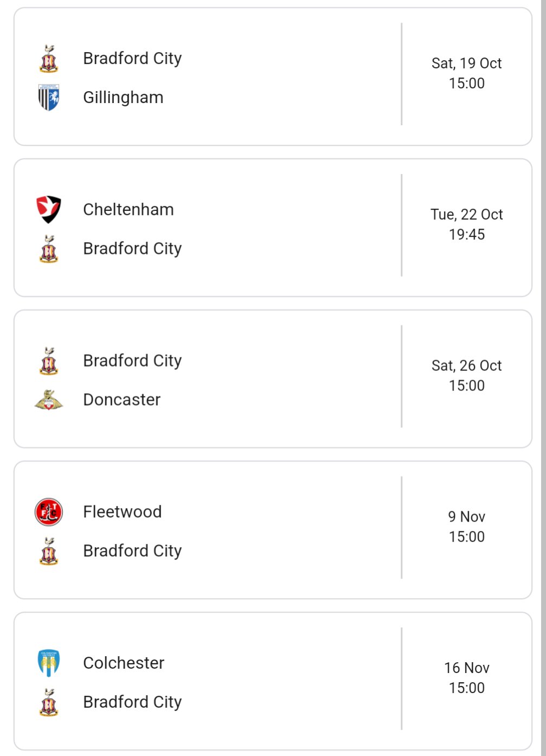The image size is (546, 756).
Task: Open the Sat, 19 Oct 15:00 match details
Action: [x=467, y=73]
